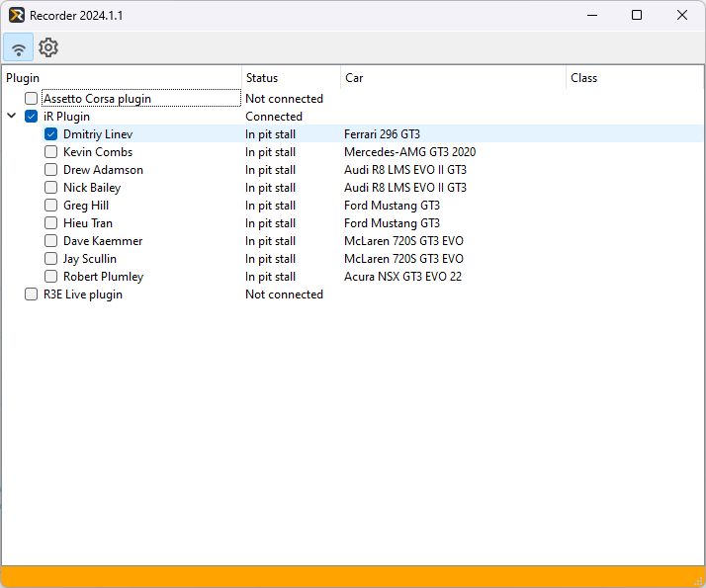
Task: Uncheck the iR Plugin checkbox
Action: (x=31, y=116)
